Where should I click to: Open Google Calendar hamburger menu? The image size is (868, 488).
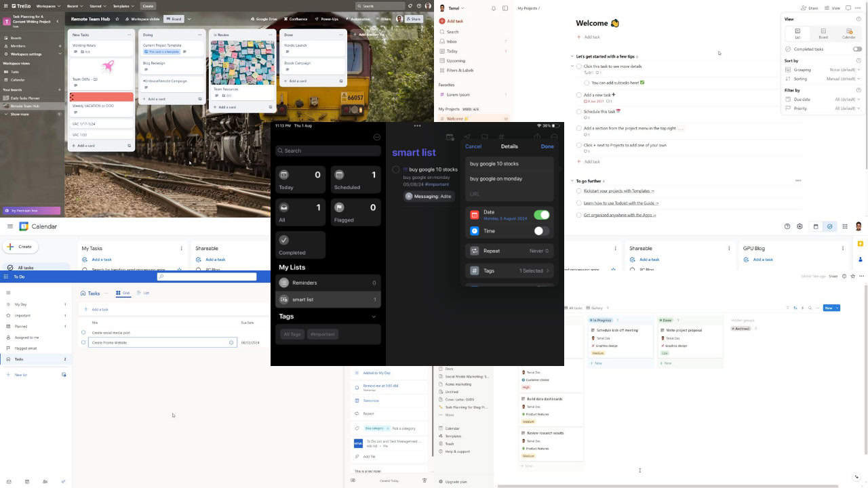(10, 226)
